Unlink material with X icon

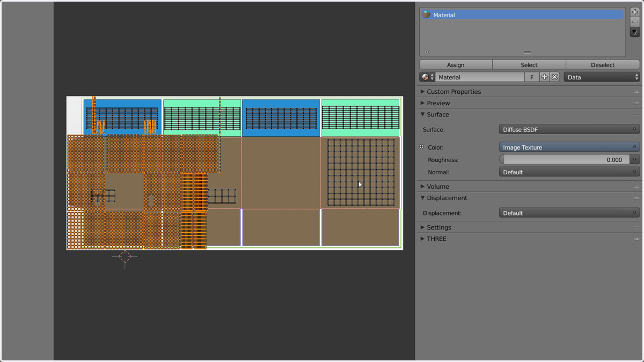(555, 77)
